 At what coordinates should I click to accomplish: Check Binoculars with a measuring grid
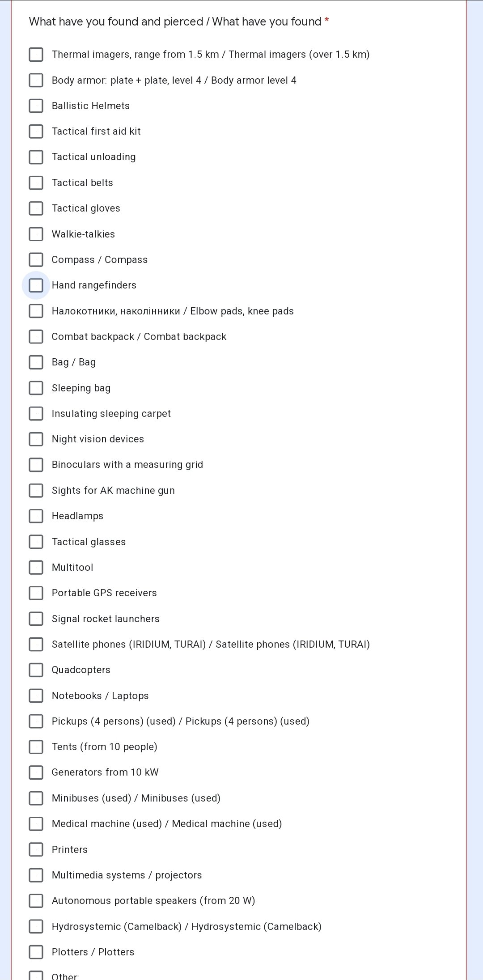36,465
